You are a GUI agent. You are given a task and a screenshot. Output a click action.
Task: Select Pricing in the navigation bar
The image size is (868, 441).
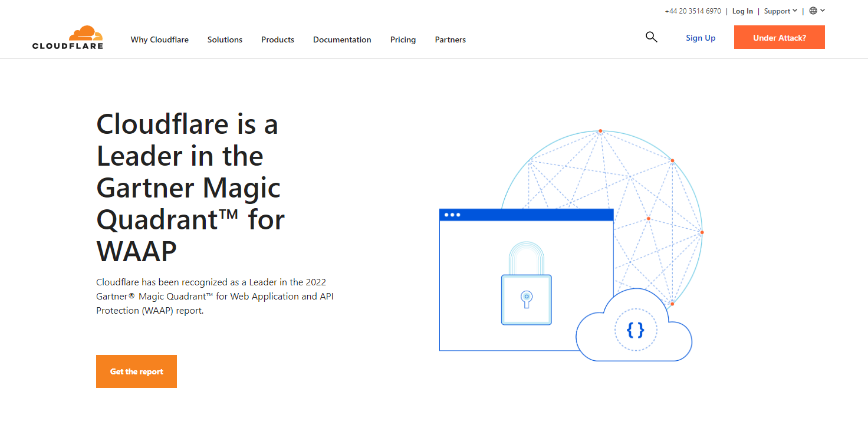(x=403, y=40)
